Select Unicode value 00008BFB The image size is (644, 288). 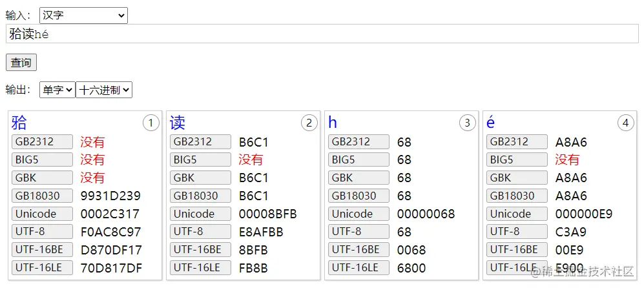[x=268, y=214]
